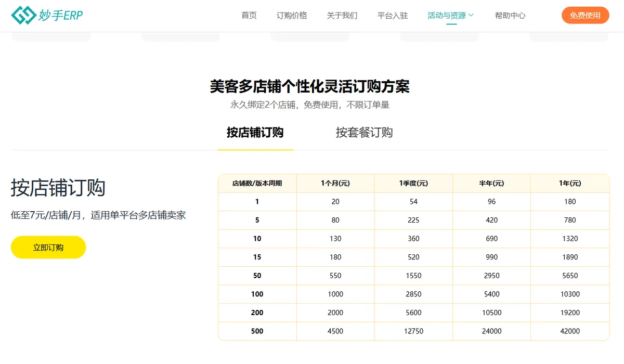Open the 订购价格 nav item

[292, 16]
